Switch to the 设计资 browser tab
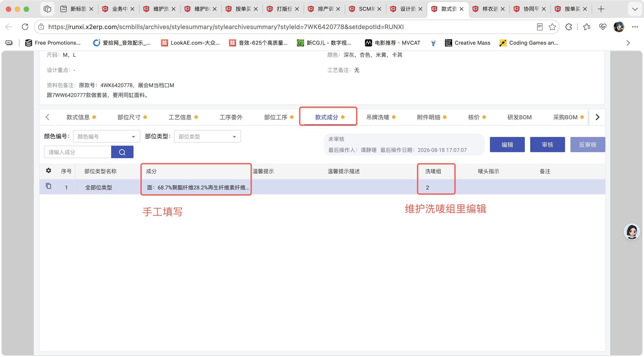 click(406, 9)
